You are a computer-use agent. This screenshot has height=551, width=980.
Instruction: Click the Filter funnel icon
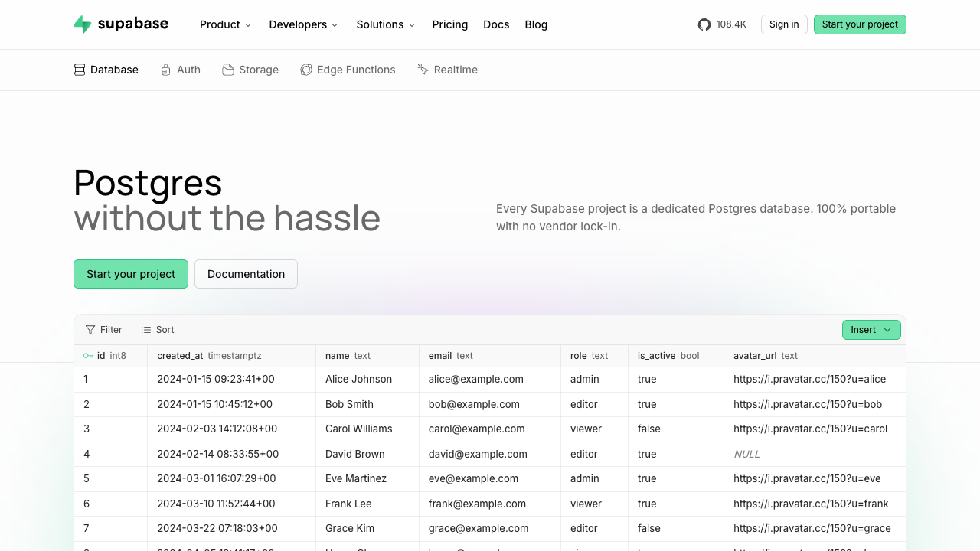(x=90, y=330)
